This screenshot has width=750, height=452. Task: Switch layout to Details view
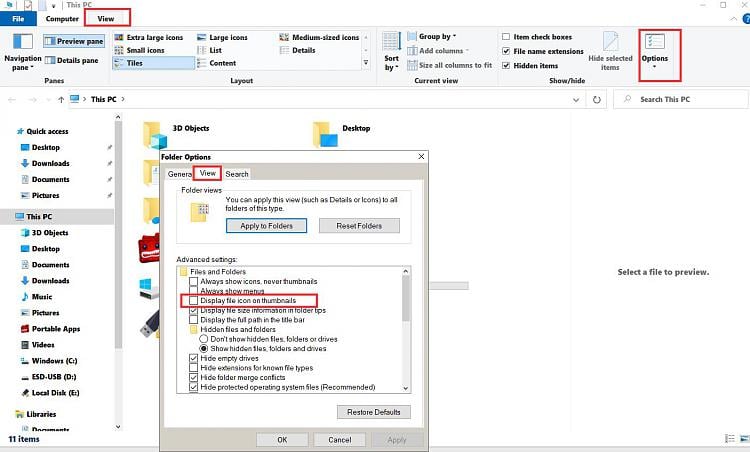298,50
